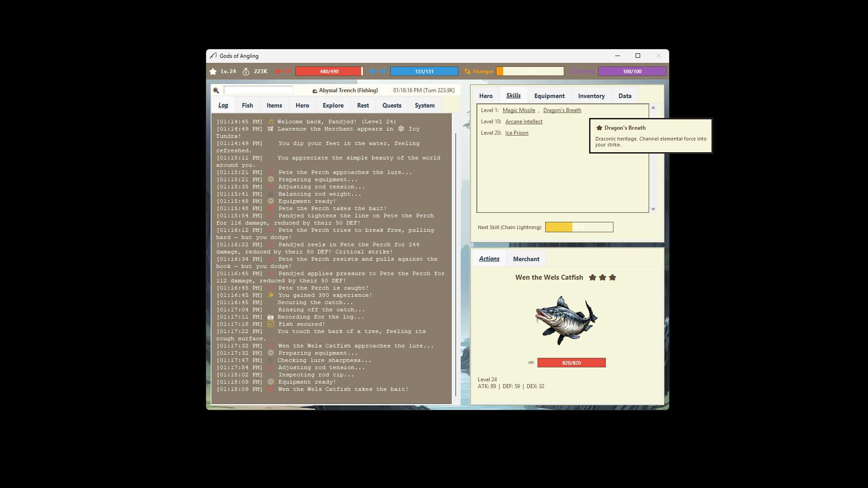Switch to the Fish tab

[x=247, y=105]
